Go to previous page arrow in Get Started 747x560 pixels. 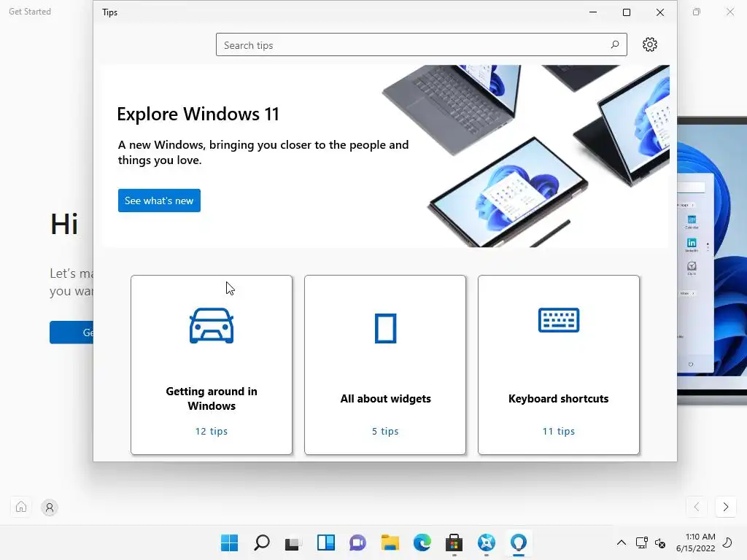click(697, 507)
